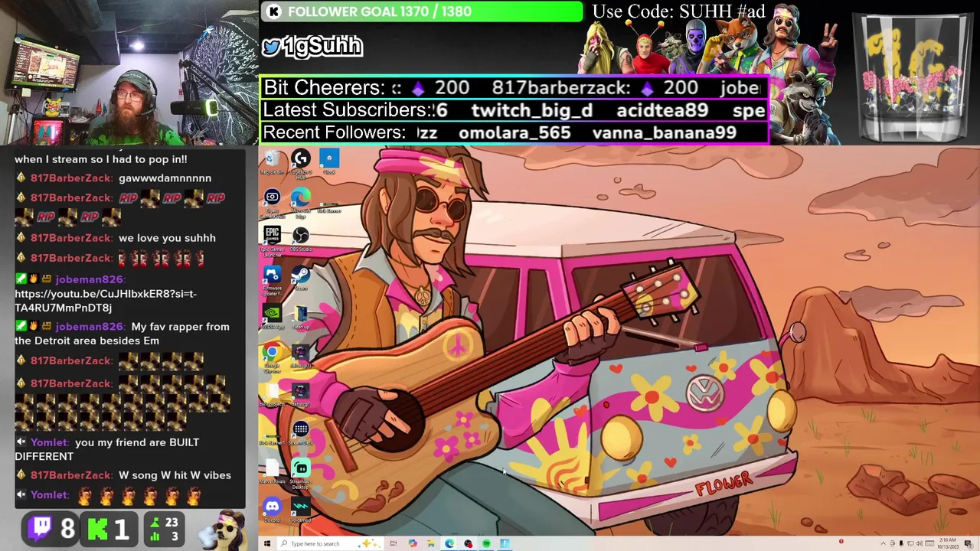Open the blue Clock desktop icon
The width and height of the screenshot is (980, 551).
(329, 161)
